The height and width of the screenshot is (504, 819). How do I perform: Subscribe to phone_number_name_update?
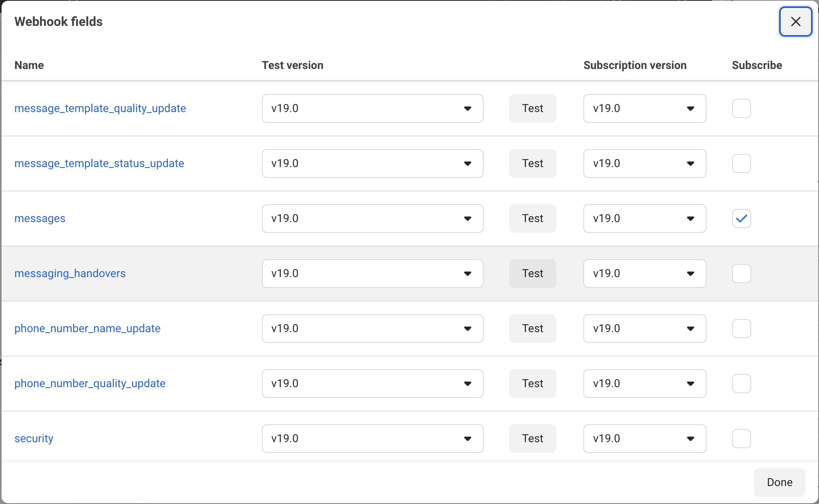pyautogui.click(x=741, y=329)
